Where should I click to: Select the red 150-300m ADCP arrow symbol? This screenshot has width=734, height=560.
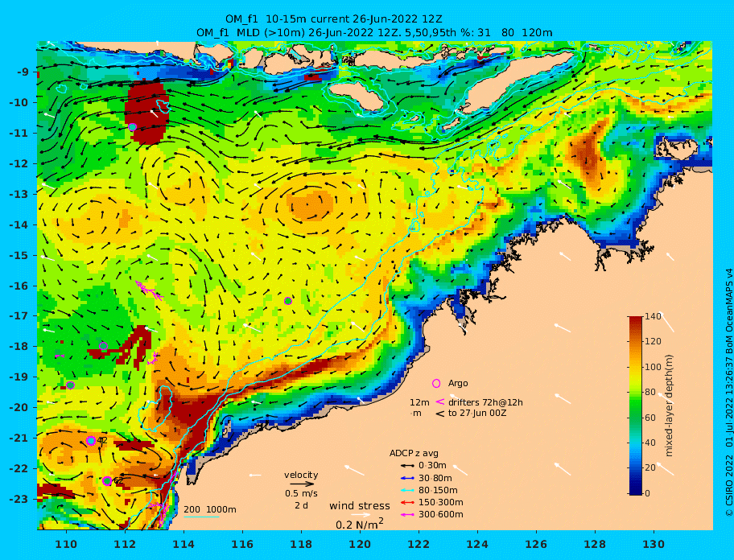407,502
